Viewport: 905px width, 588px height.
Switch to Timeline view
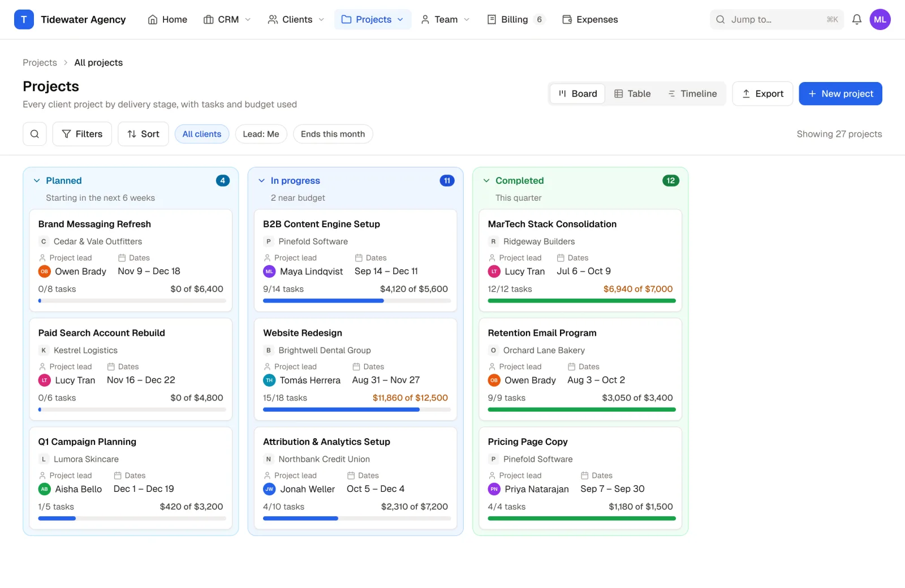pyautogui.click(x=692, y=94)
